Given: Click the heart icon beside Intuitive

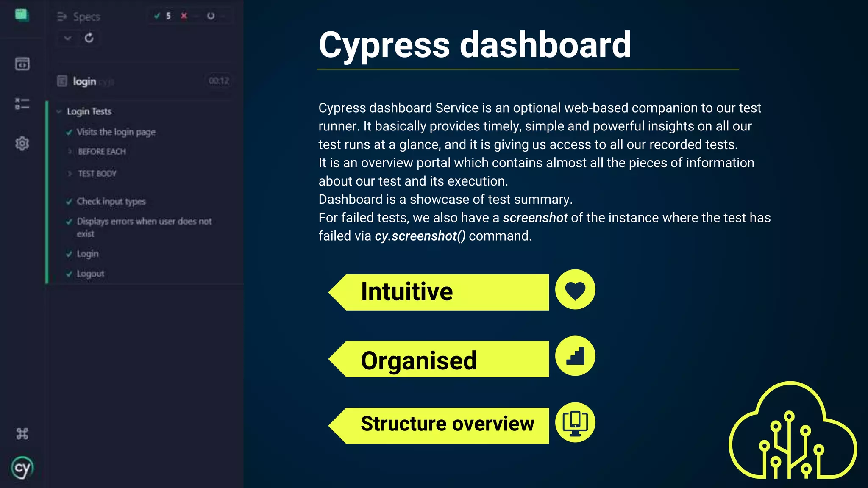Looking at the screenshot, I should point(575,290).
